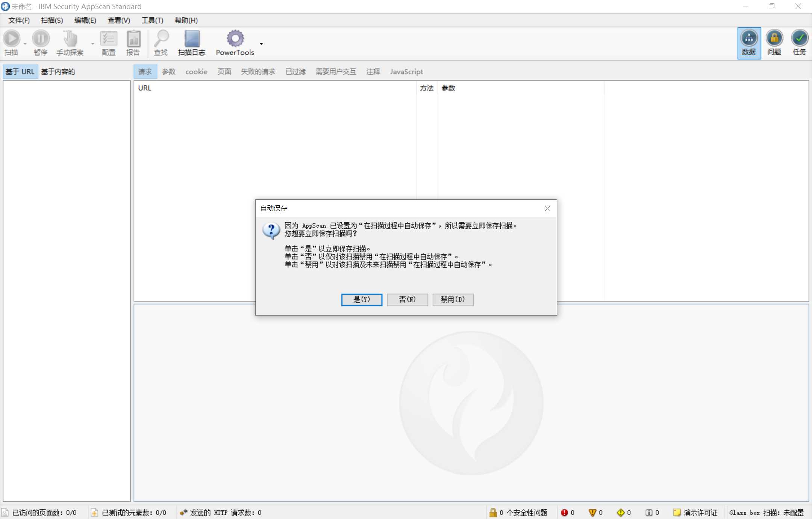Click Glass box 扫描: 未配置 status text
Screen dimensions: 812x519
pyautogui.click(x=767, y=513)
